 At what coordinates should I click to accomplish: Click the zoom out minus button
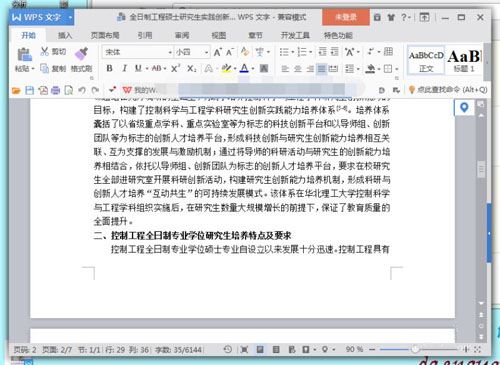(372, 349)
